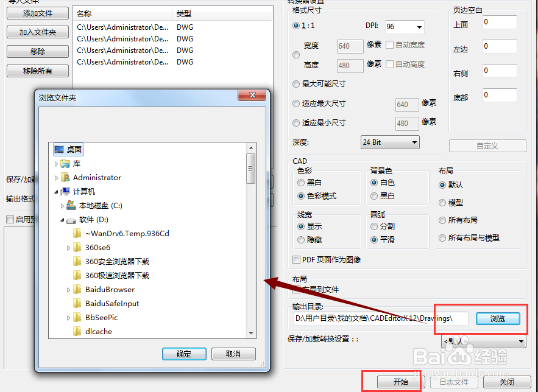Select the dlcache folder icon
Image resolution: width=538 pixels, height=392 pixels.
click(x=77, y=331)
